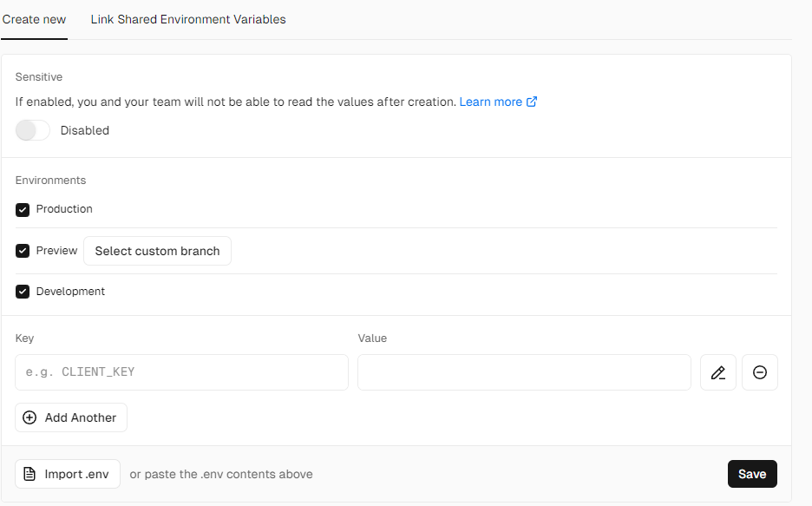Click the external link icon after Learn more
Viewport: 812px width, 506px height.
pos(531,102)
